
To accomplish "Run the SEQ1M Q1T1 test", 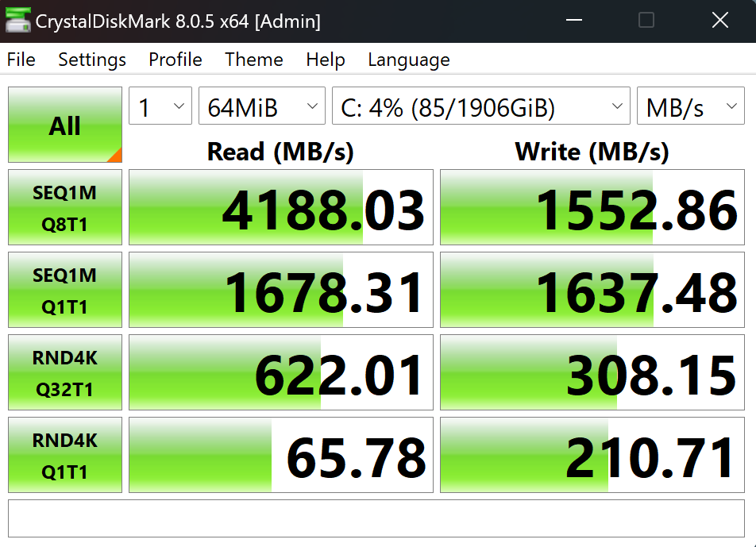I will (x=65, y=290).
